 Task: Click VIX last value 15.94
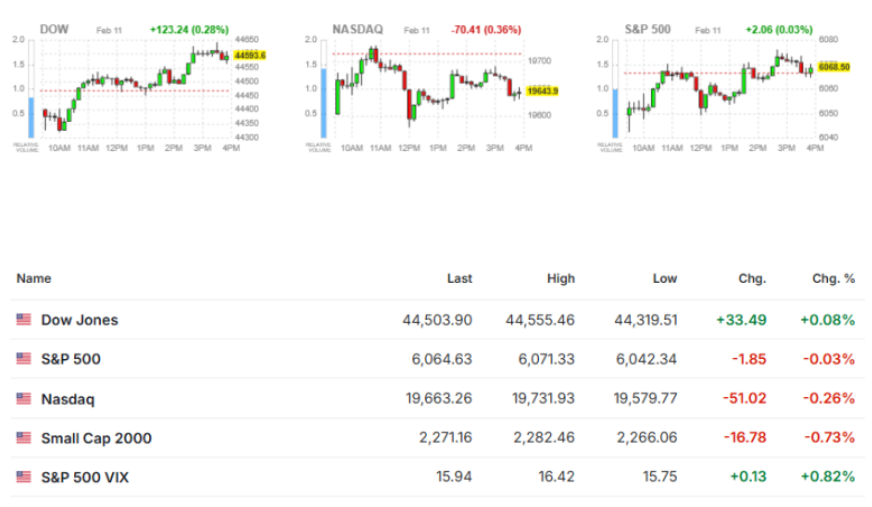tap(454, 477)
